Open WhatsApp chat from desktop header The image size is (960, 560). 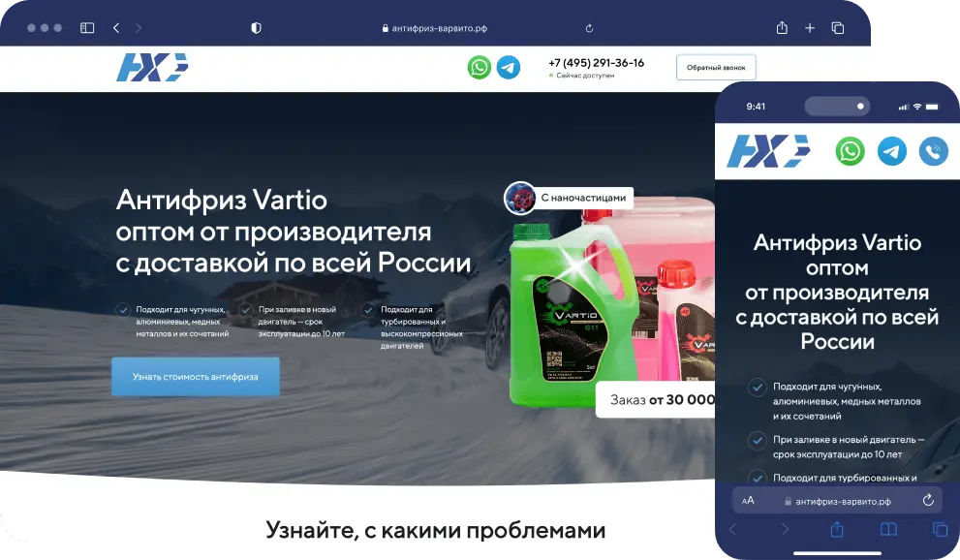point(480,67)
